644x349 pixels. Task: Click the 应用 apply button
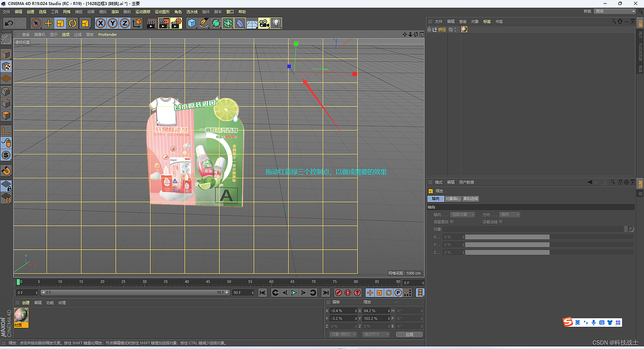410,334
